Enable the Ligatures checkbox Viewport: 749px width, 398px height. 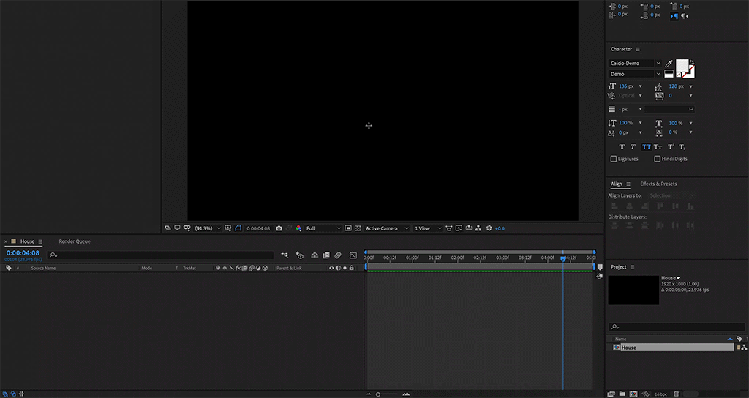coord(613,159)
